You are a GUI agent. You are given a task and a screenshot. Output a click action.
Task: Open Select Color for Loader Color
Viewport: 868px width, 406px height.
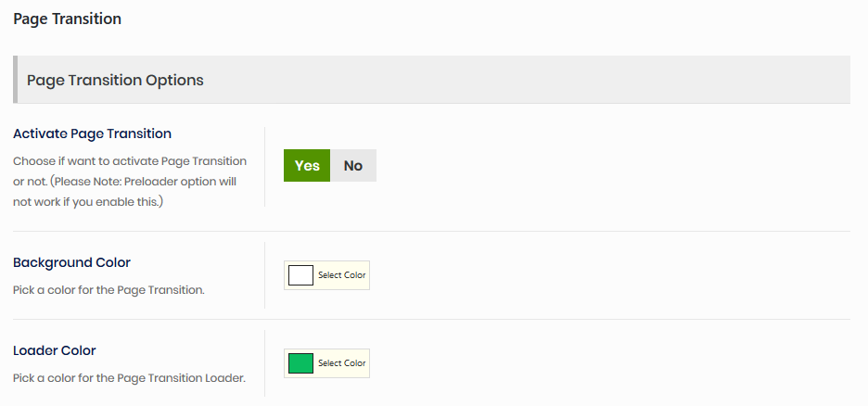click(x=341, y=363)
